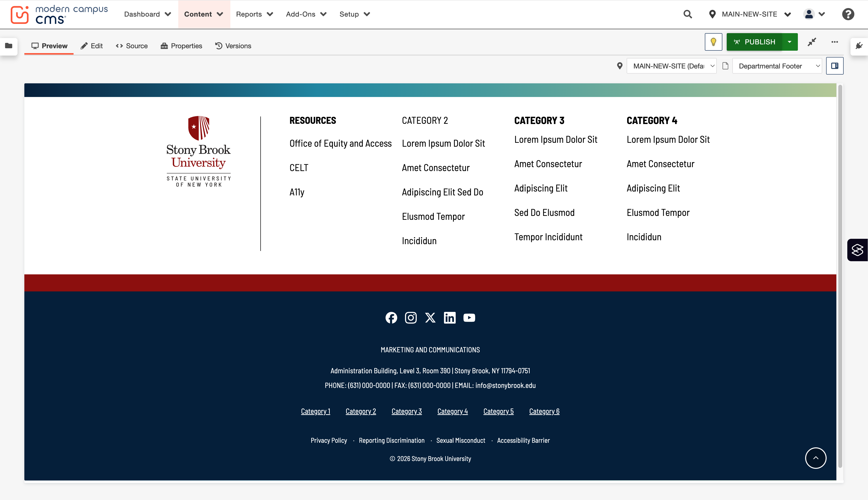Screen dimensions: 868x500
Task: Click the Modern Campus CMS logo
Action: 59,14
